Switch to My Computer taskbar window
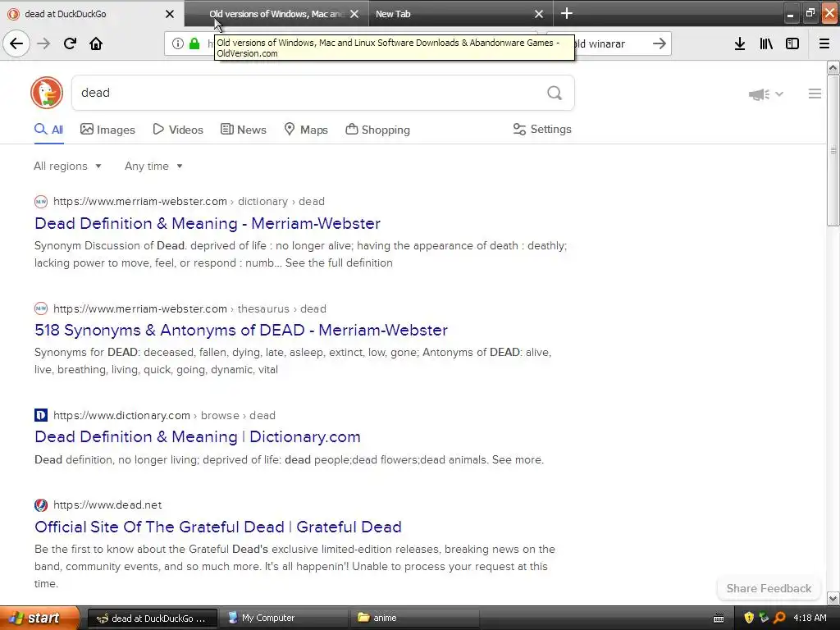This screenshot has width=840, height=630. pyautogui.click(x=283, y=618)
